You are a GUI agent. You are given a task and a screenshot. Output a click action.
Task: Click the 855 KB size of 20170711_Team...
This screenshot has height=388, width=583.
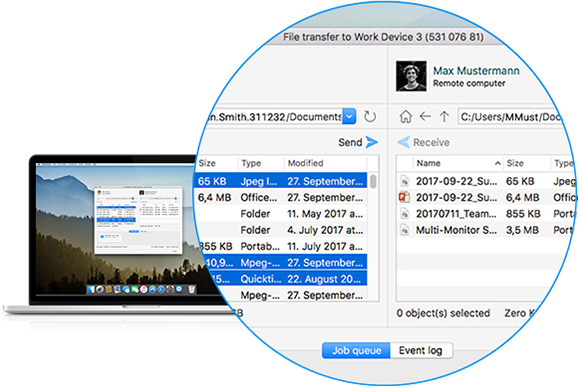(x=523, y=214)
